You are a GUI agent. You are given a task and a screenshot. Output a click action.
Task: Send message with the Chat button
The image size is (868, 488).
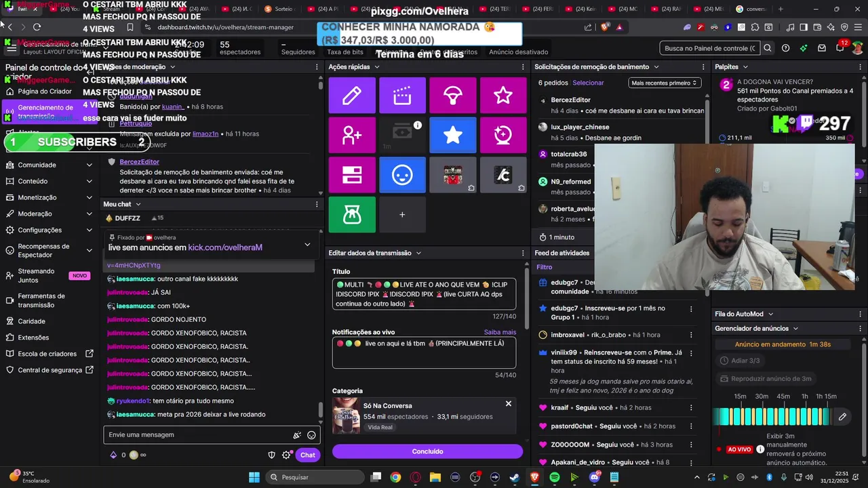(x=308, y=455)
